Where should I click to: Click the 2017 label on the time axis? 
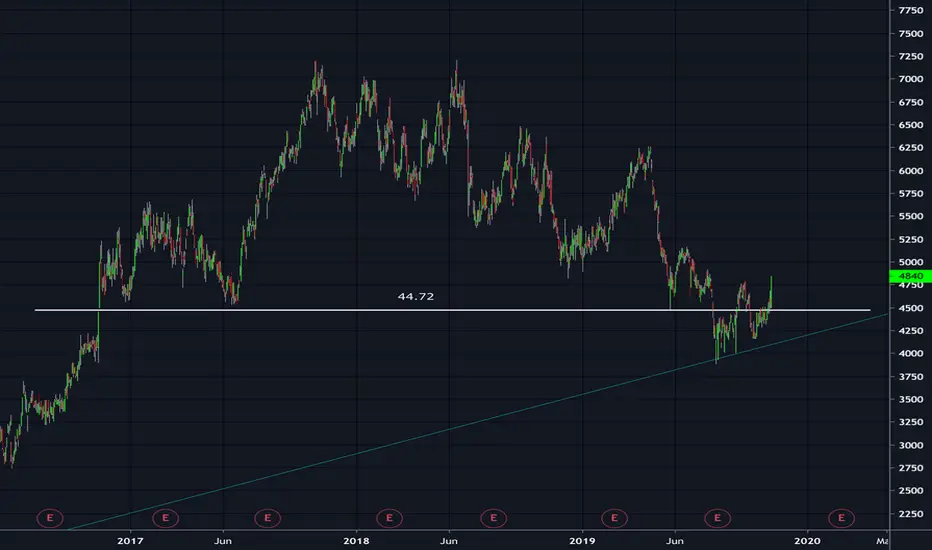pyautogui.click(x=130, y=540)
